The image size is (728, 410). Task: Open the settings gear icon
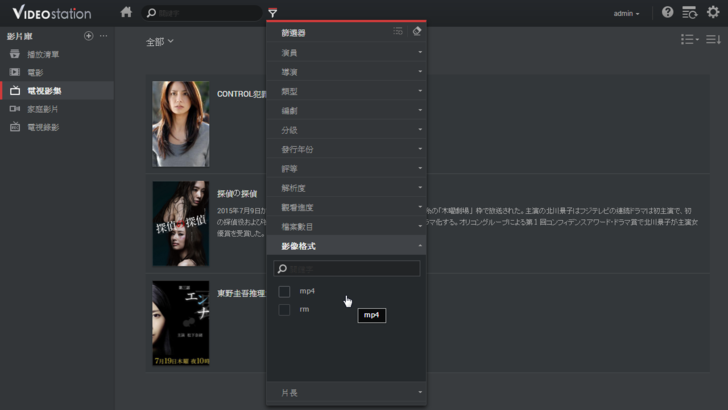tap(713, 13)
